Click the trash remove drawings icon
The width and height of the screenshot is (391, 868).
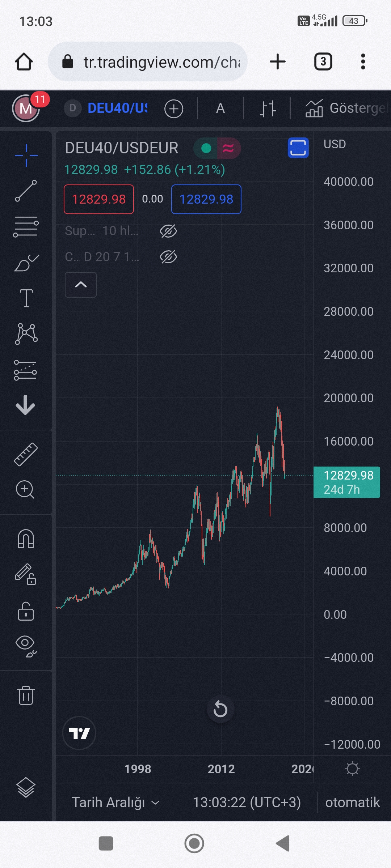[26, 695]
